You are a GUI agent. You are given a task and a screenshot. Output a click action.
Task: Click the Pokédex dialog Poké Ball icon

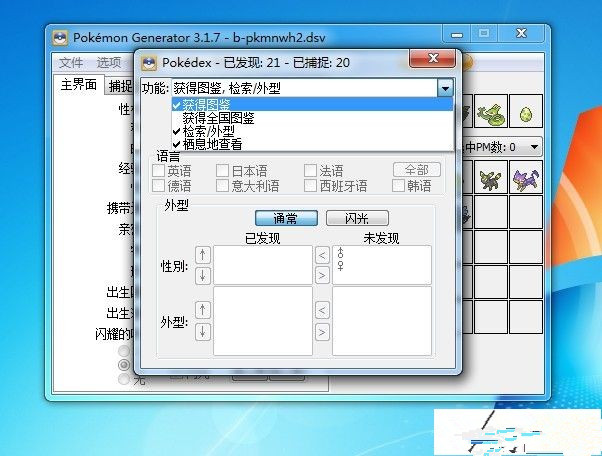pos(149,63)
